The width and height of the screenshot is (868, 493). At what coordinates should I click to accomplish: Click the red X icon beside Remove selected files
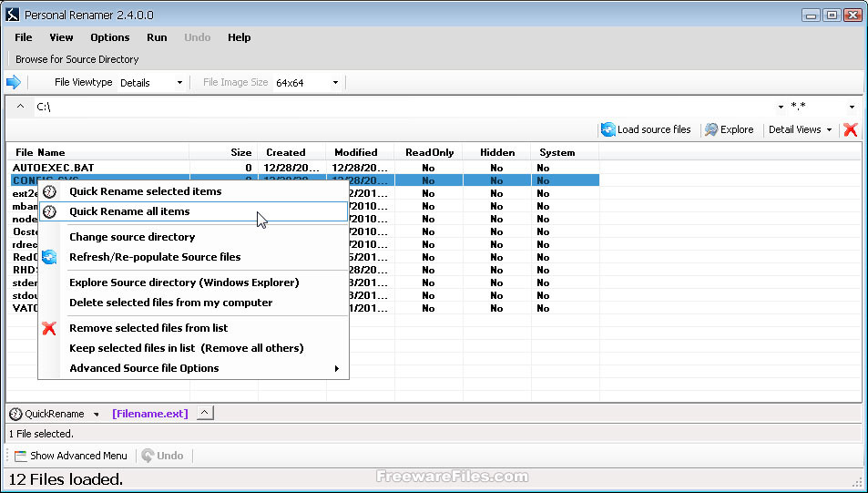click(49, 328)
